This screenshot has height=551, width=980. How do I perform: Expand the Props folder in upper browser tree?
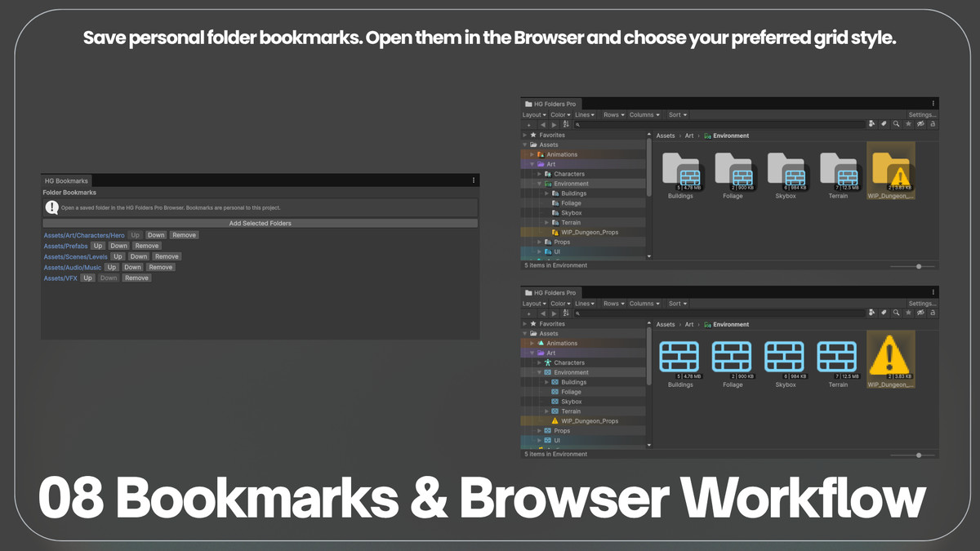[539, 242]
